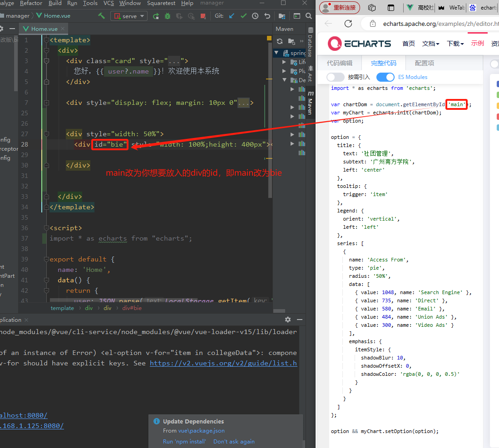Screen dimensions: 499x448
Task: Update project with blue Git arrow icon
Action: [x=232, y=15]
